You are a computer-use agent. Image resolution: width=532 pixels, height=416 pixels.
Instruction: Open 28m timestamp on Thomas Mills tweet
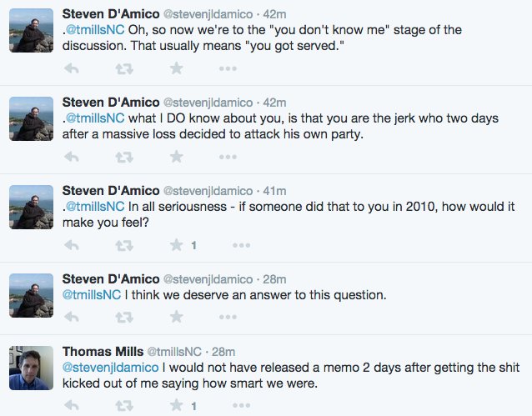(x=223, y=352)
